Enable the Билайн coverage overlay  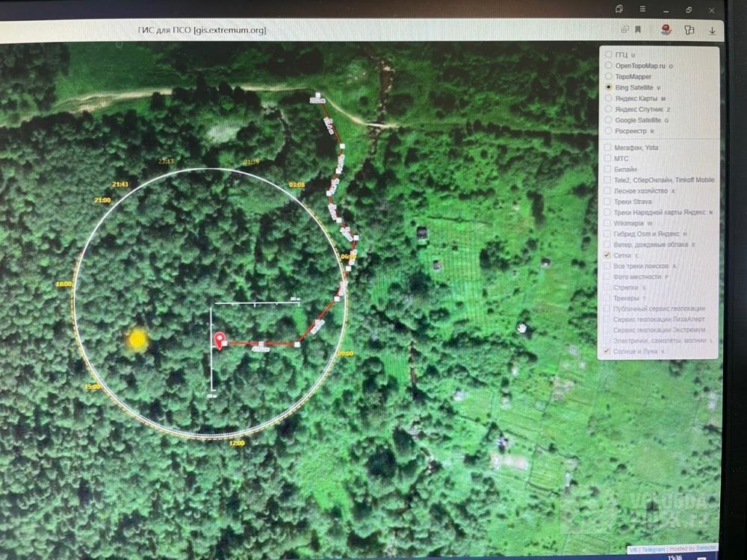click(x=607, y=169)
